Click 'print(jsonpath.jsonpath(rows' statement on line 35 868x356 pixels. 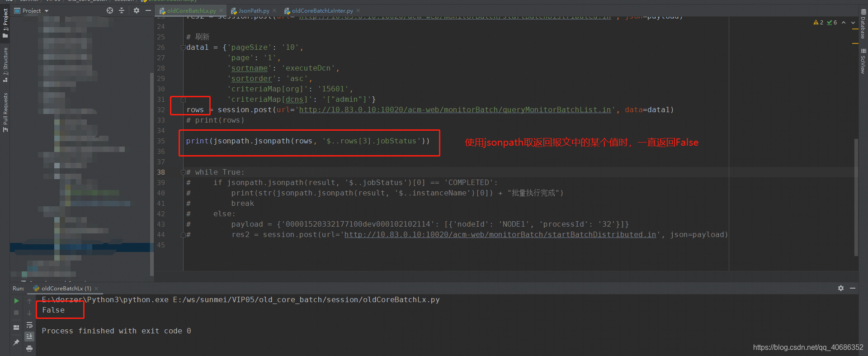coord(249,141)
